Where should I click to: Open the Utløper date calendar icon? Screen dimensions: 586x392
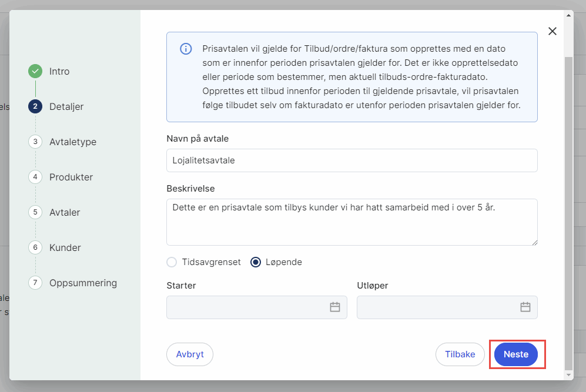[525, 307]
